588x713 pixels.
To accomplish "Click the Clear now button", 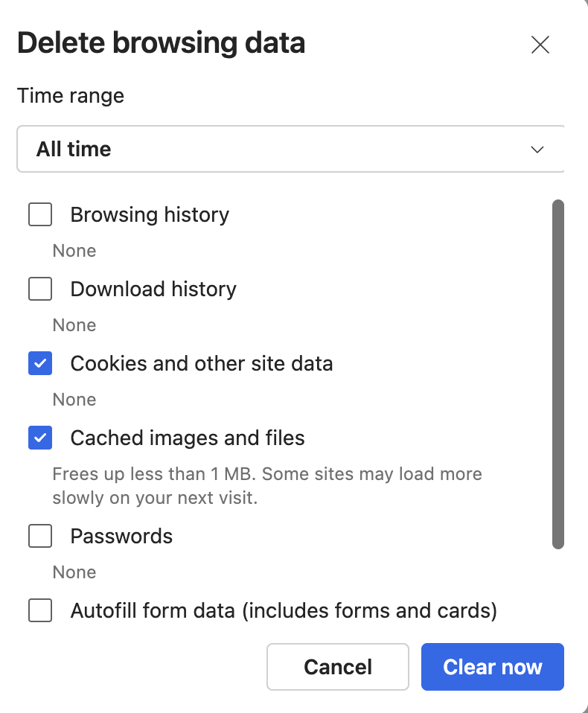I will pos(492,667).
